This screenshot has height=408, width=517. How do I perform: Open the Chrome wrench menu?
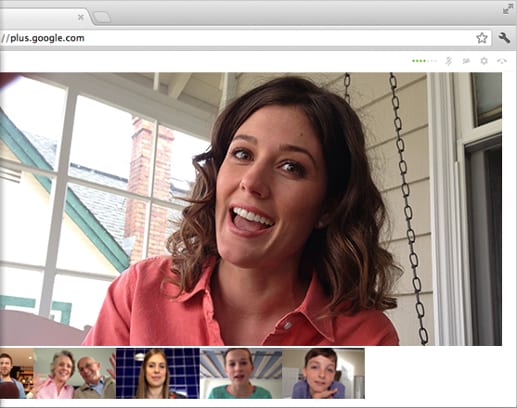point(504,38)
